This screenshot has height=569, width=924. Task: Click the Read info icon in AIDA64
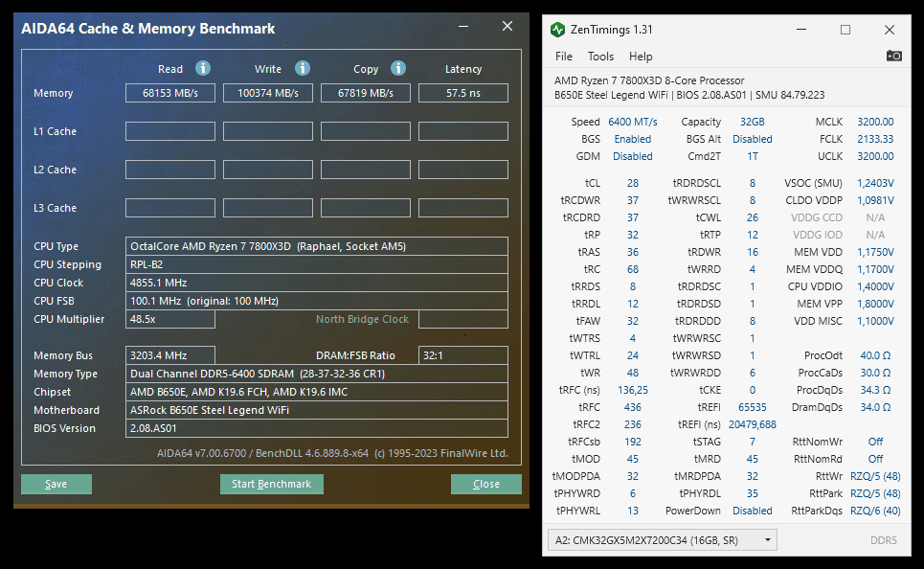click(x=203, y=68)
